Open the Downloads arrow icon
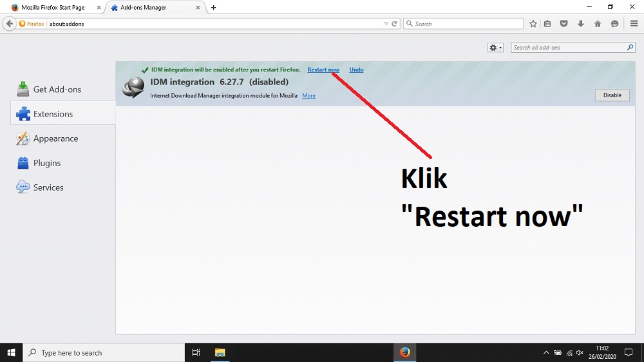This screenshot has height=362, width=644. 581,24
